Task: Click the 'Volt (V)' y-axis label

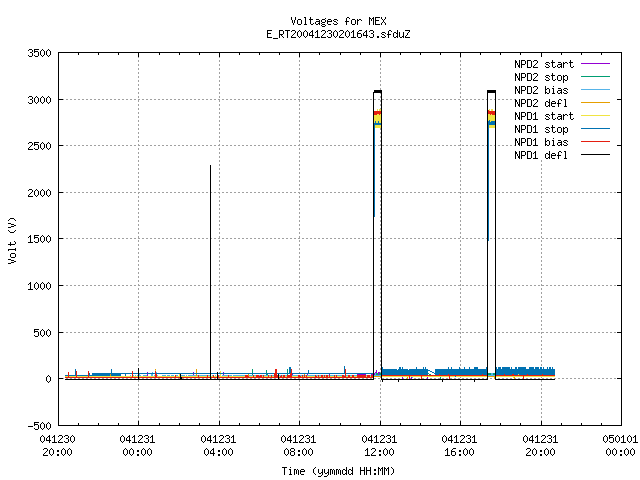Action: [x=12, y=241]
